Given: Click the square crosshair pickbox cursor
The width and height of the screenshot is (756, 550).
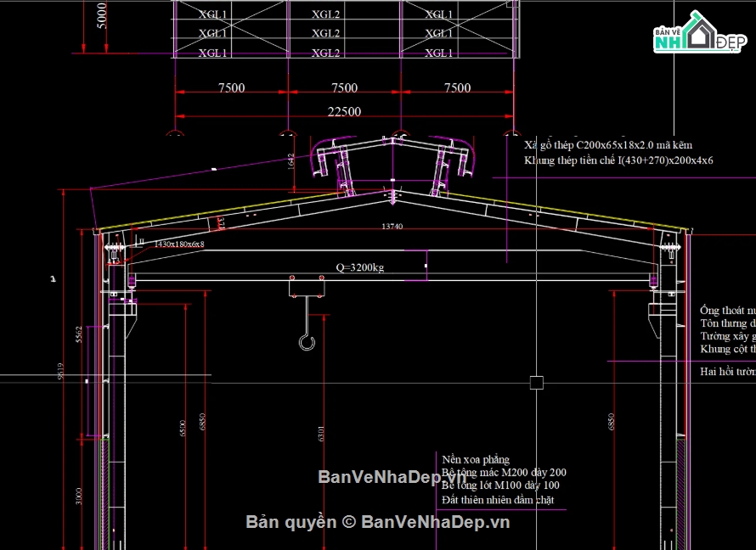Looking at the screenshot, I should (x=536, y=383).
